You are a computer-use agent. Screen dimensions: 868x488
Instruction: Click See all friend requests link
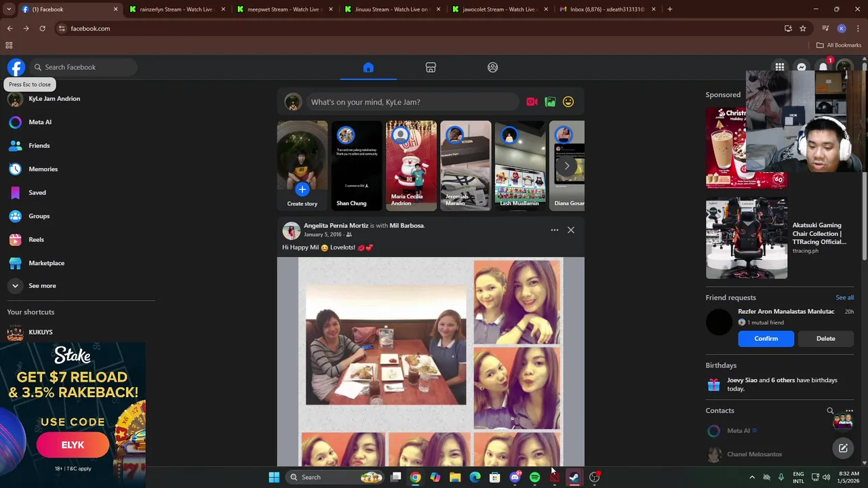coord(844,298)
